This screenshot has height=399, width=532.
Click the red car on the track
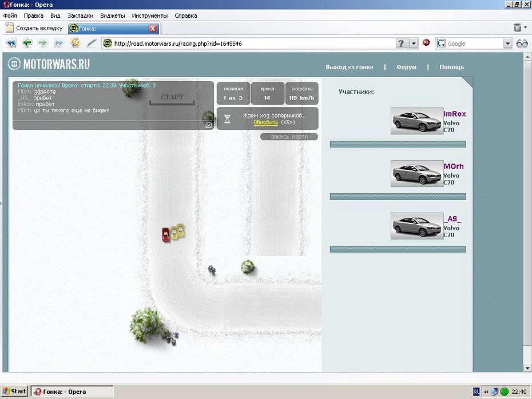165,235
